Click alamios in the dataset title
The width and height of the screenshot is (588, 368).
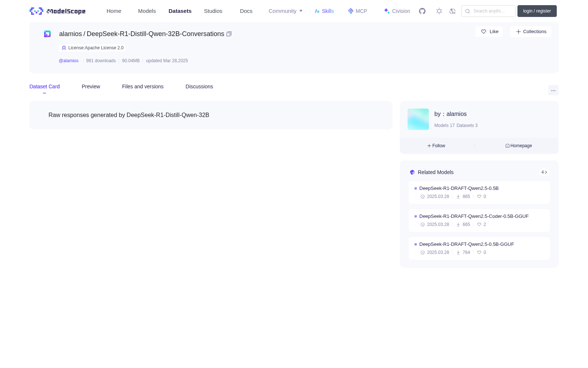(71, 34)
